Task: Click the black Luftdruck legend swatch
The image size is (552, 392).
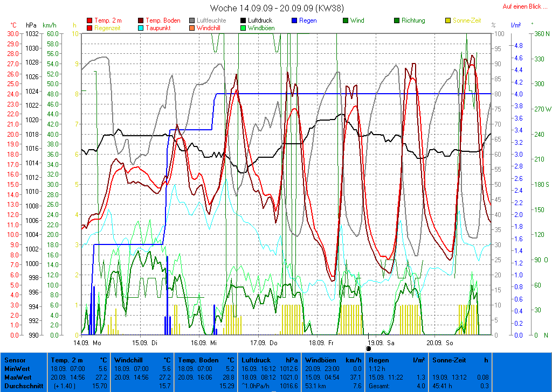Action: click(x=244, y=20)
